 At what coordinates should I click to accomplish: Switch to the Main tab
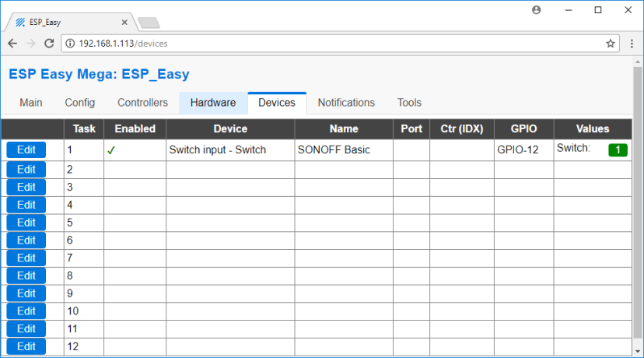coord(31,103)
